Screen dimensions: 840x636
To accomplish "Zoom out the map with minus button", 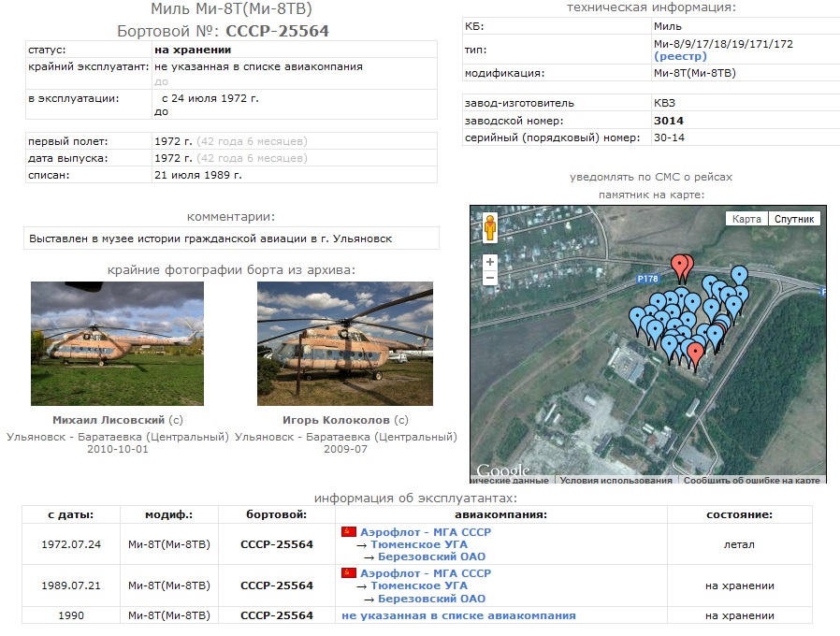I will [490, 278].
